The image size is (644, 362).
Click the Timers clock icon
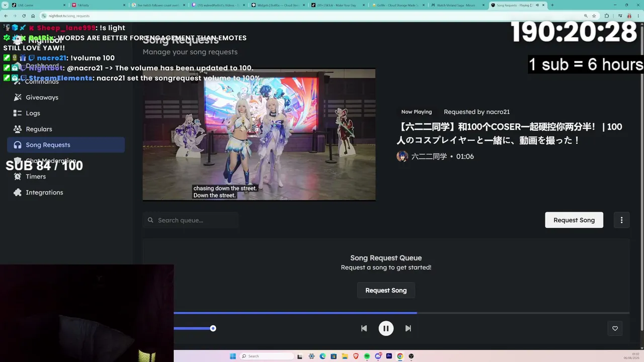tap(18, 176)
